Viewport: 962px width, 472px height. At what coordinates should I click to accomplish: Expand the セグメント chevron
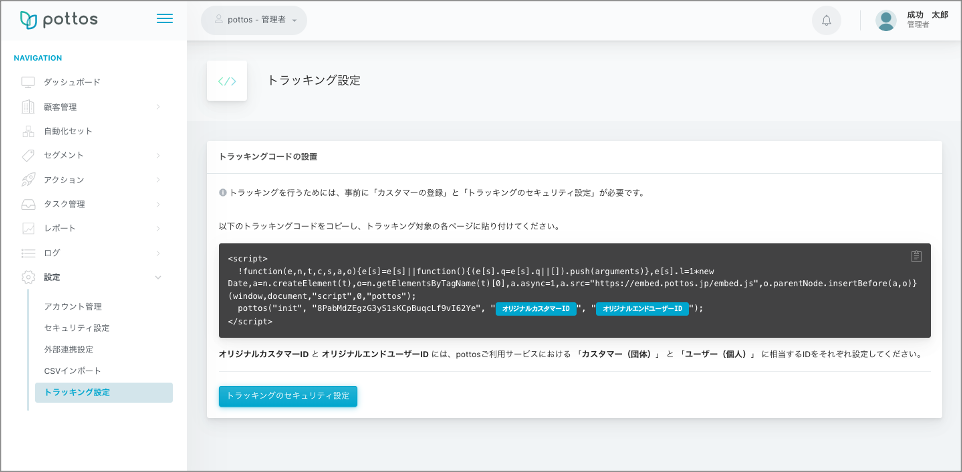(158, 155)
